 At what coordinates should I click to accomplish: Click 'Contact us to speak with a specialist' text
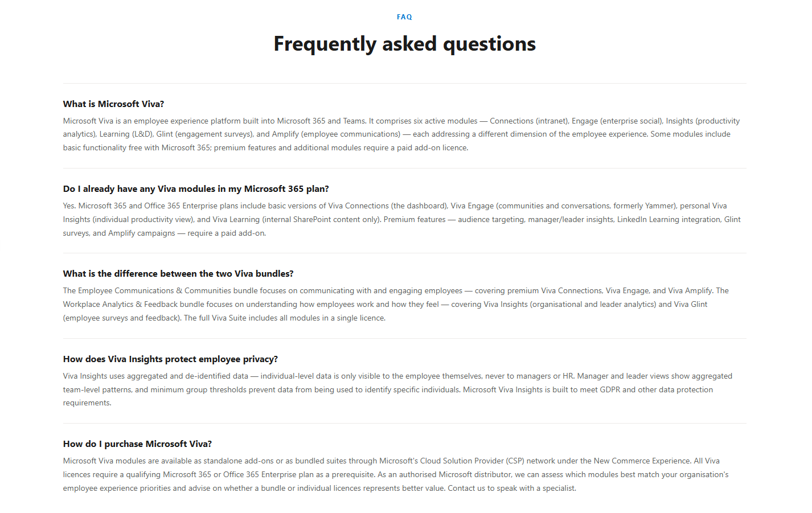511,489
